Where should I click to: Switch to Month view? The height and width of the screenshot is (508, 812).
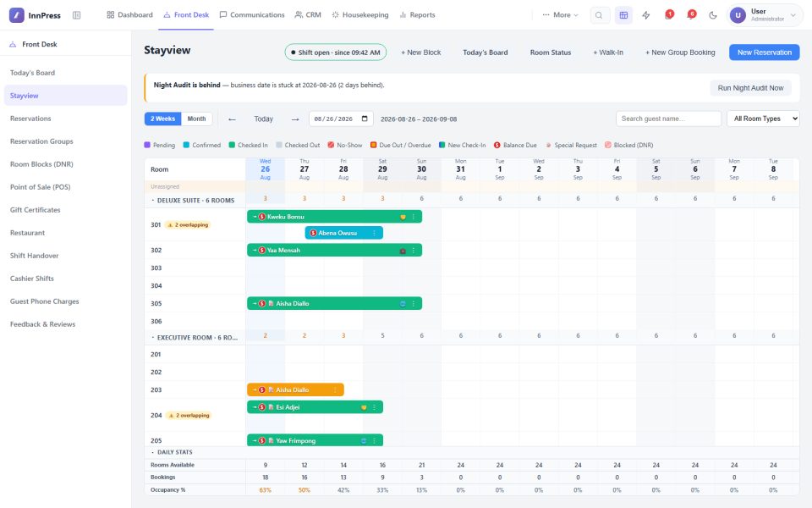point(197,119)
